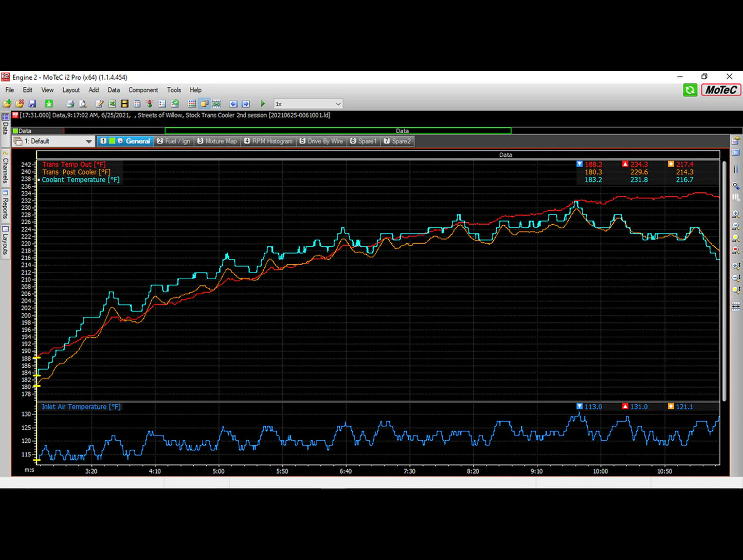Open the Component menu

(143, 90)
